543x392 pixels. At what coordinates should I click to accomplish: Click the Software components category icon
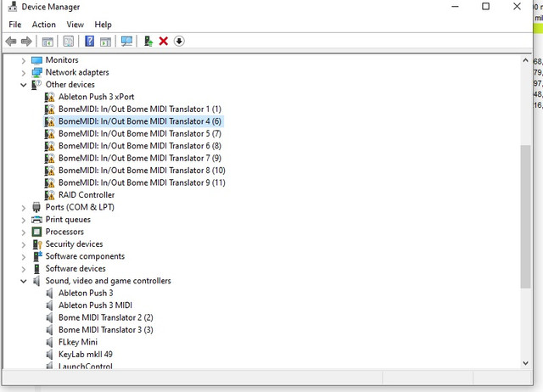click(37, 256)
